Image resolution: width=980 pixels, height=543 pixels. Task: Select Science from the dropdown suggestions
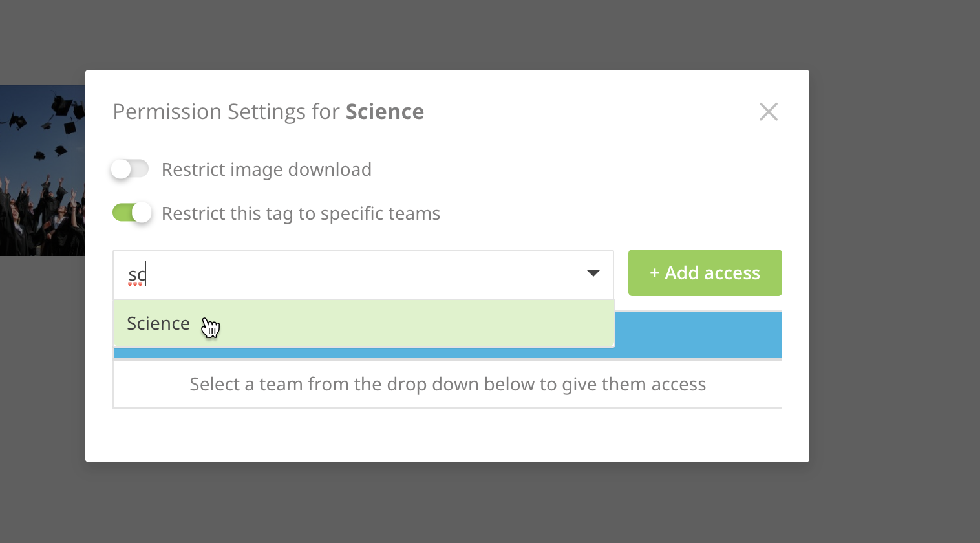point(158,323)
